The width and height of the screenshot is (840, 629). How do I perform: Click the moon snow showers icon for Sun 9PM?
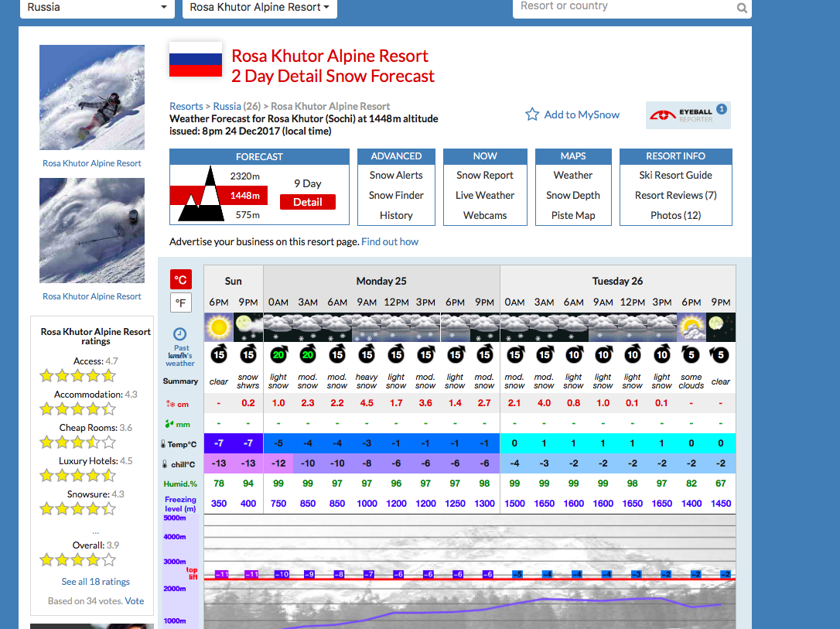point(248,327)
